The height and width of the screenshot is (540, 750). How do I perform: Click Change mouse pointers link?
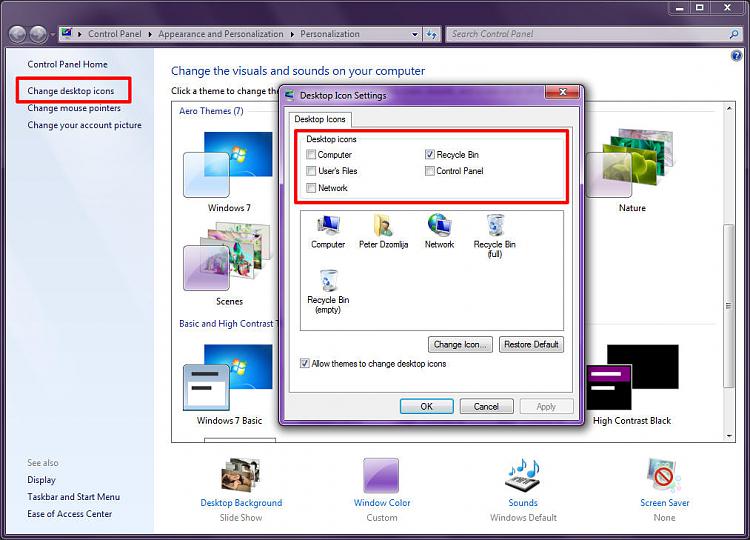coord(74,108)
